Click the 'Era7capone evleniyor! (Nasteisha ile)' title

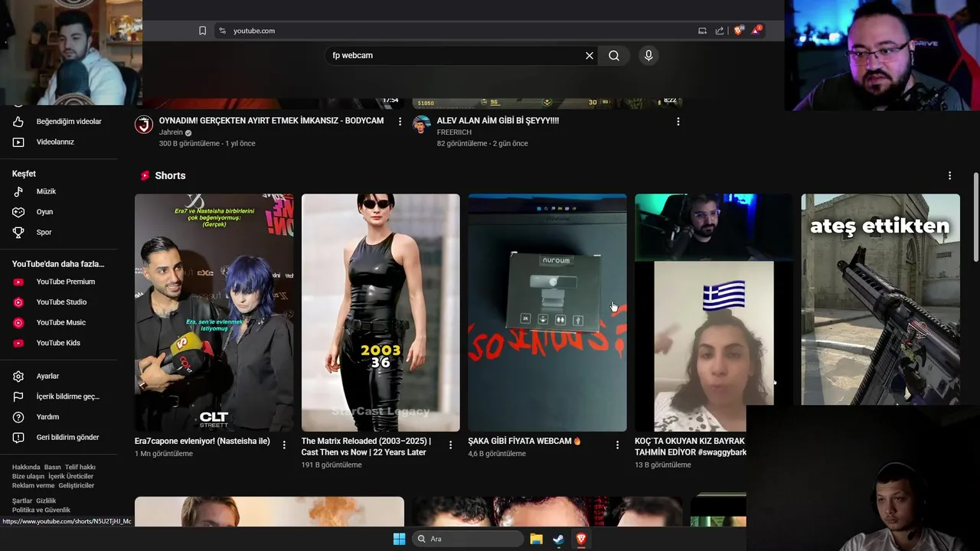[202, 441]
